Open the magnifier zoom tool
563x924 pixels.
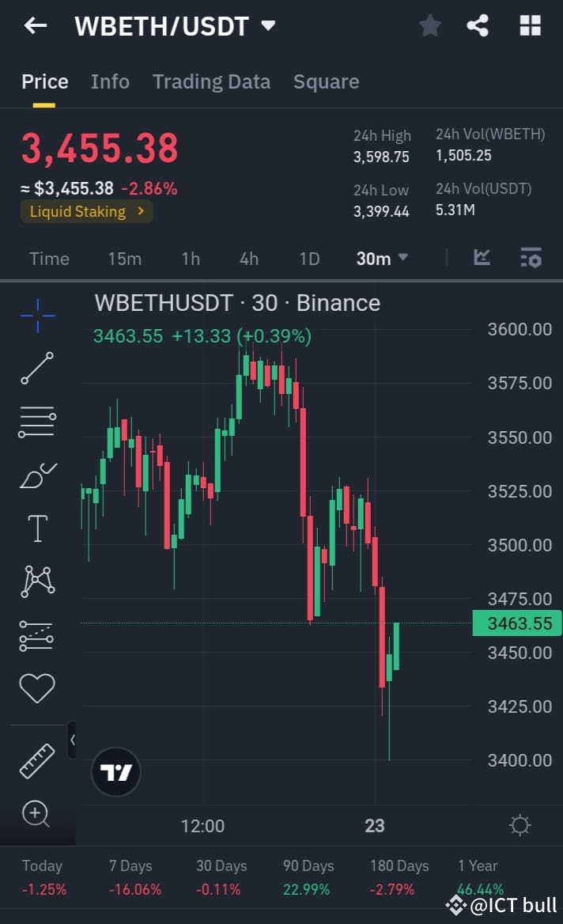click(36, 813)
